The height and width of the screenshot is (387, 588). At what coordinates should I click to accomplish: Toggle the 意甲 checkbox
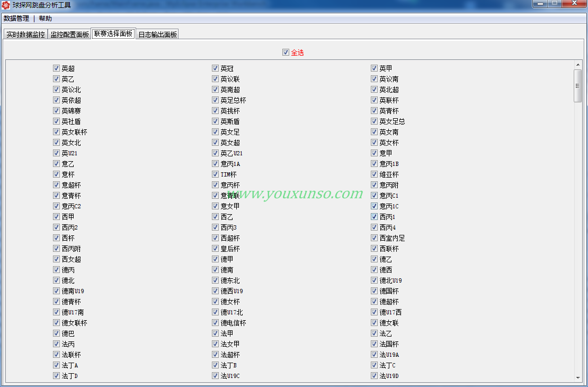[x=375, y=153]
